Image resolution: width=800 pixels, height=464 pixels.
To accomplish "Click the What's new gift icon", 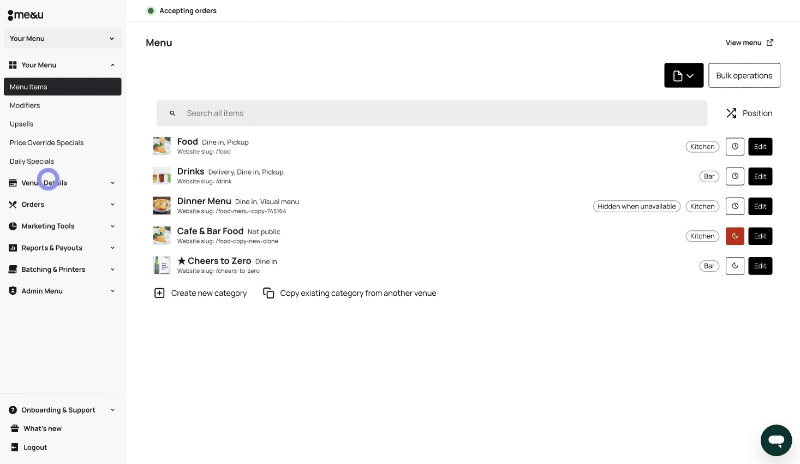I will coord(15,428).
